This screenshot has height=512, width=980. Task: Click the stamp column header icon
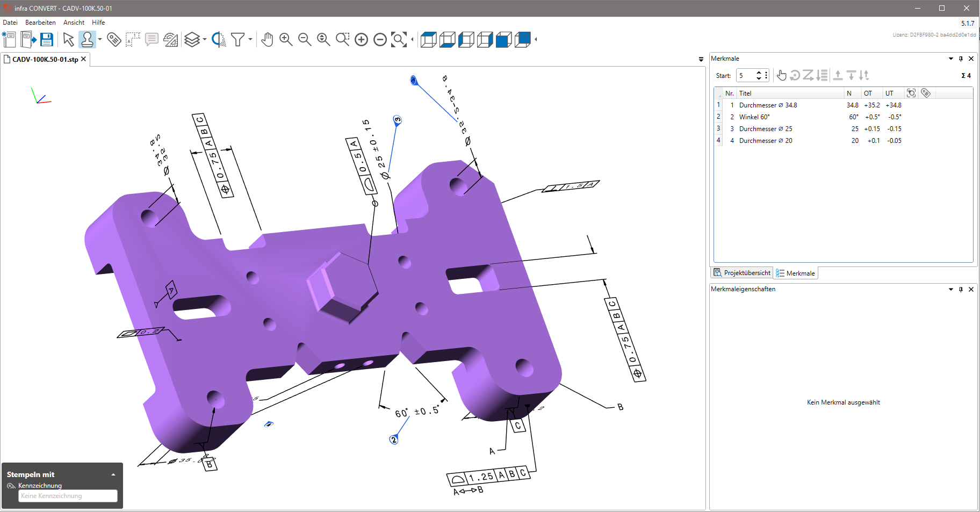pos(911,93)
